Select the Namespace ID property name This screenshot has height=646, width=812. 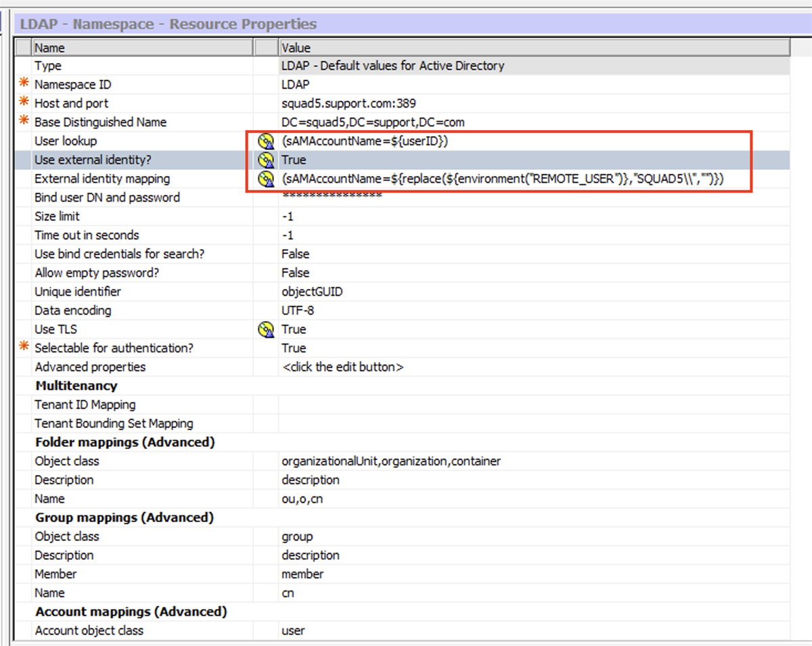pyautogui.click(x=73, y=85)
